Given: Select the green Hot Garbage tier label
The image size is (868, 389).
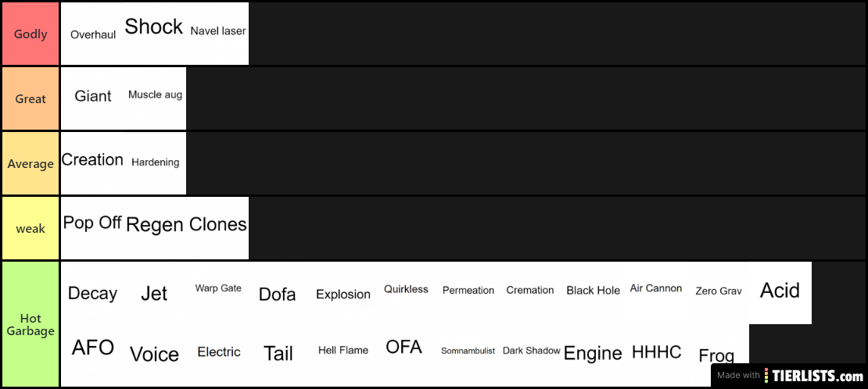Looking at the screenshot, I should pos(30,324).
